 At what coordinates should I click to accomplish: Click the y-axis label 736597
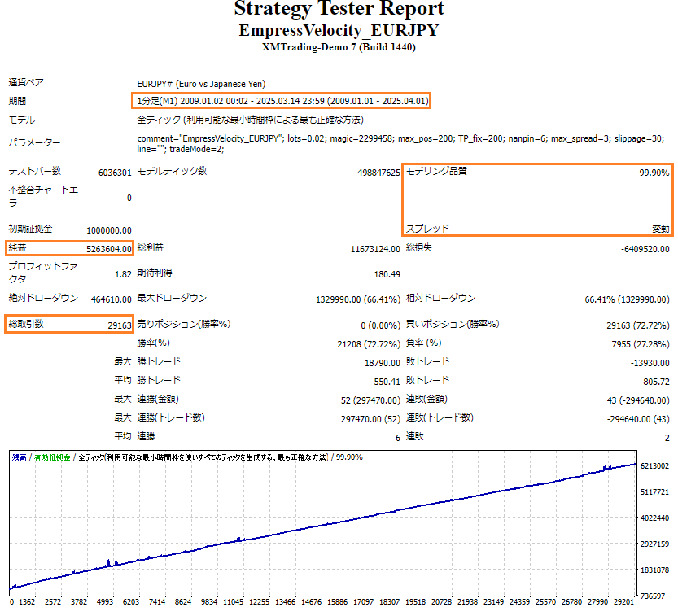[653, 596]
